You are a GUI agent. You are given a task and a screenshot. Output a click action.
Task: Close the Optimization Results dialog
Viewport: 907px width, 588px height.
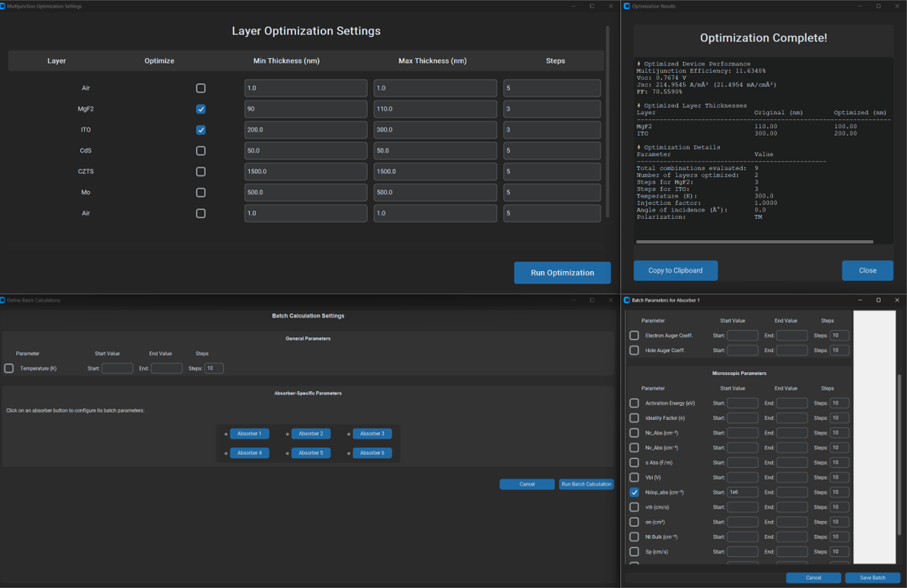point(867,270)
